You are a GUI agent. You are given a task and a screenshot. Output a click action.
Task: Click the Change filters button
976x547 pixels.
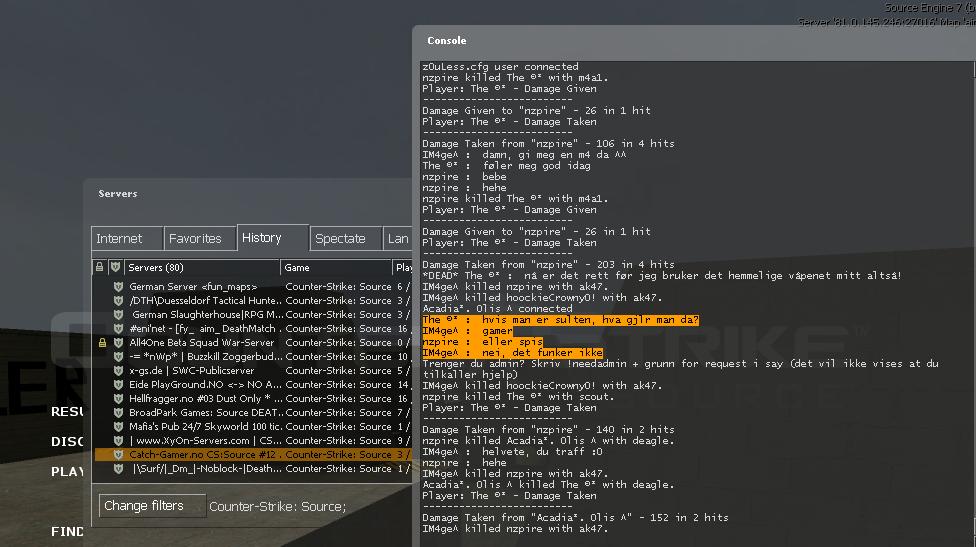pyautogui.click(x=152, y=505)
